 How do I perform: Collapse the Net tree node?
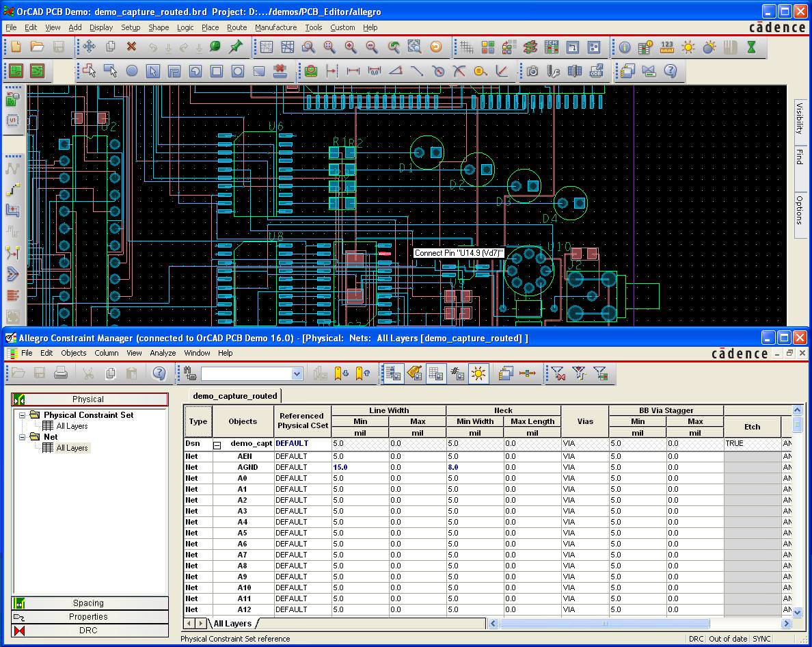coord(23,436)
